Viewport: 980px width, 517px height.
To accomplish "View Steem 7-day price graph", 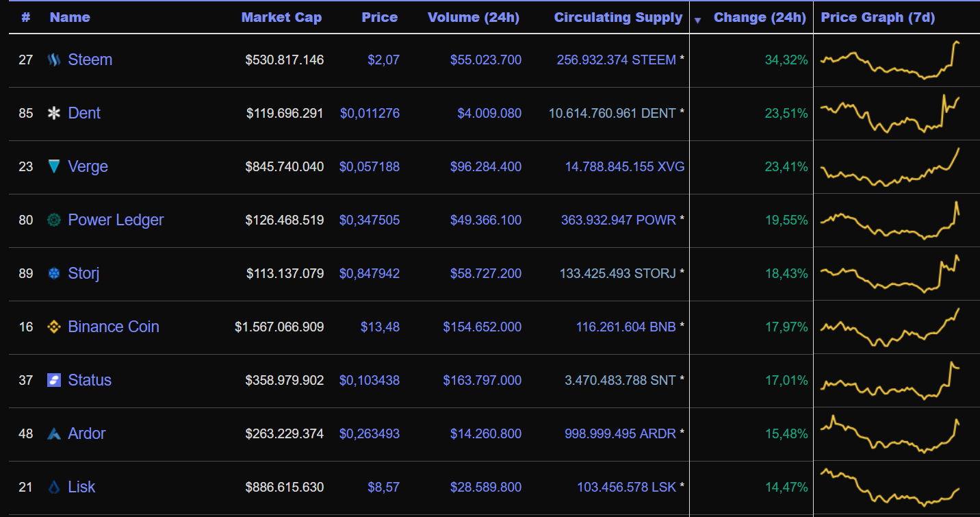I will click(x=890, y=60).
